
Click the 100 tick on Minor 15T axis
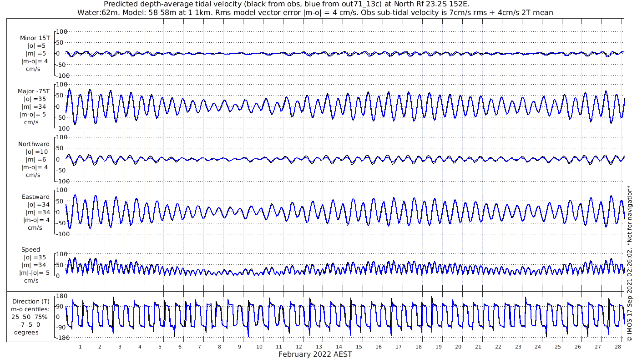pos(62,31)
